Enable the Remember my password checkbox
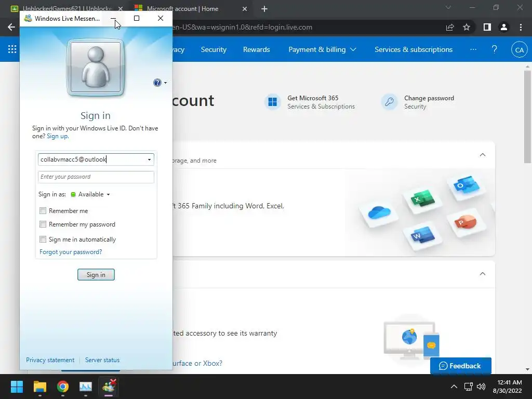The width and height of the screenshot is (532, 399). (43, 224)
